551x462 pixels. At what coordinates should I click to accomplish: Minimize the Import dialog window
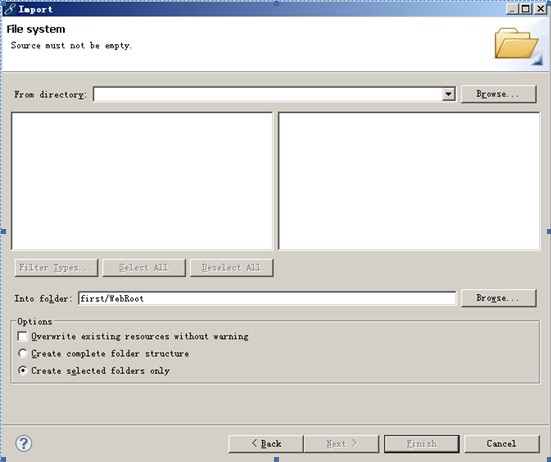pos(512,9)
